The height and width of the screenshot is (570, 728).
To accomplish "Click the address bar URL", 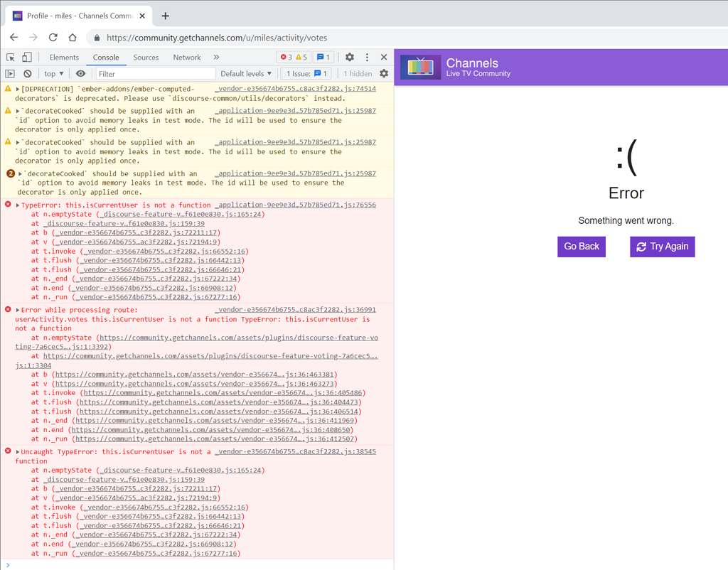I will [x=217, y=38].
